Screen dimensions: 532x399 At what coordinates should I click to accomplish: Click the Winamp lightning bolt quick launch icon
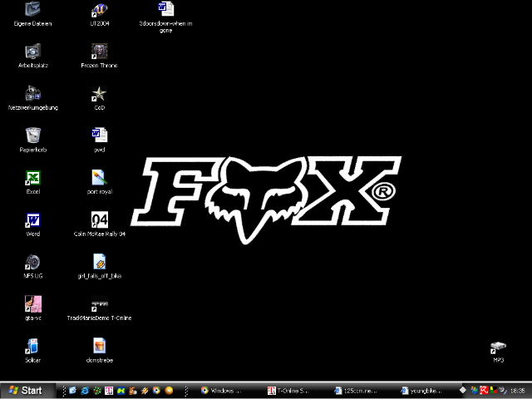point(145,391)
